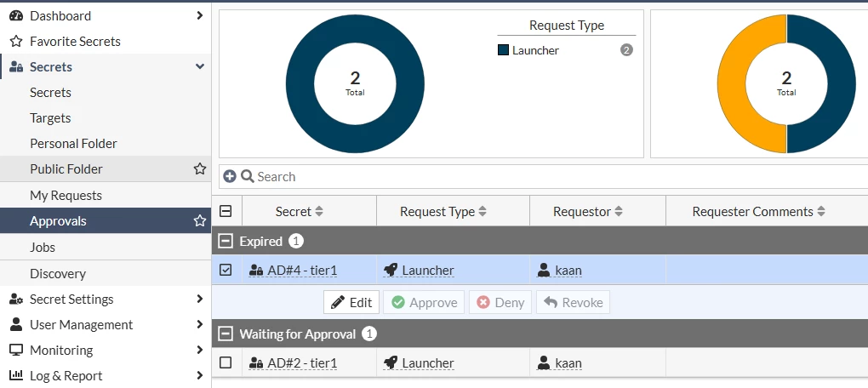868x388 pixels.
Task: Click the Secrets lock-user icon in sidebar
Action: click(16, 67)
